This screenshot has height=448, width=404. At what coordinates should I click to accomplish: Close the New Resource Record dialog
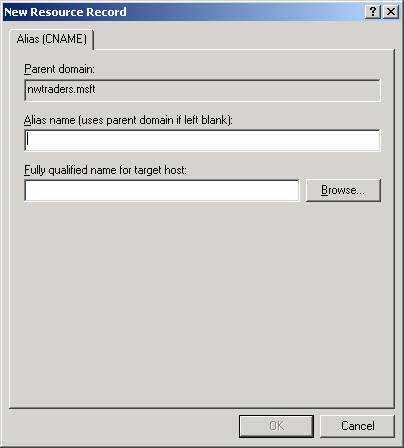[x=391, y=12]
